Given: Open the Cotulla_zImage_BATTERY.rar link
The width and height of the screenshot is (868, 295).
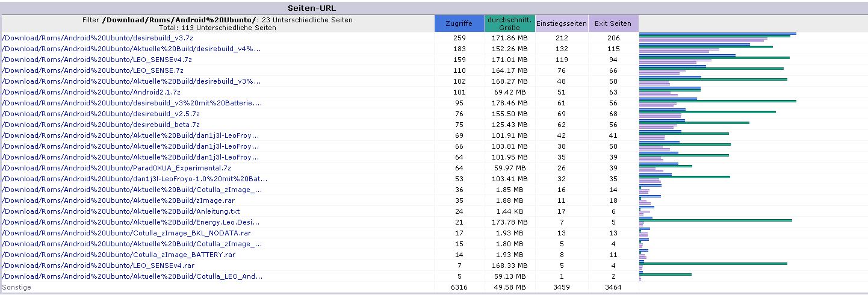Looking at the screenshot, I should click(x=119, y=255).
